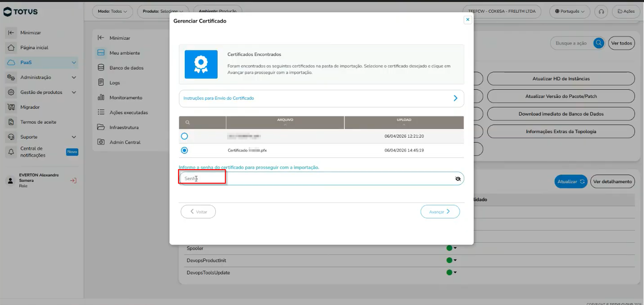Click the certificate badge icon in dialog

201,64
